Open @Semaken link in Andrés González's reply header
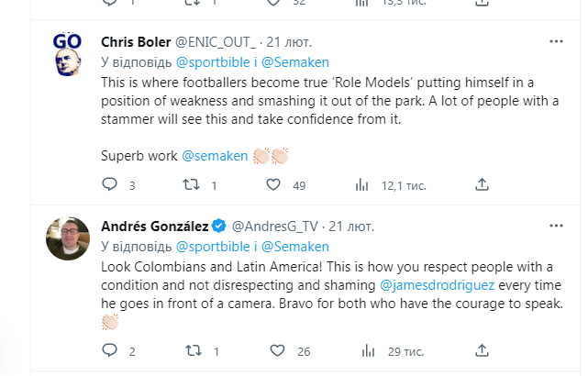The height and width of the screenshot is (376, 588). [294, 247]
